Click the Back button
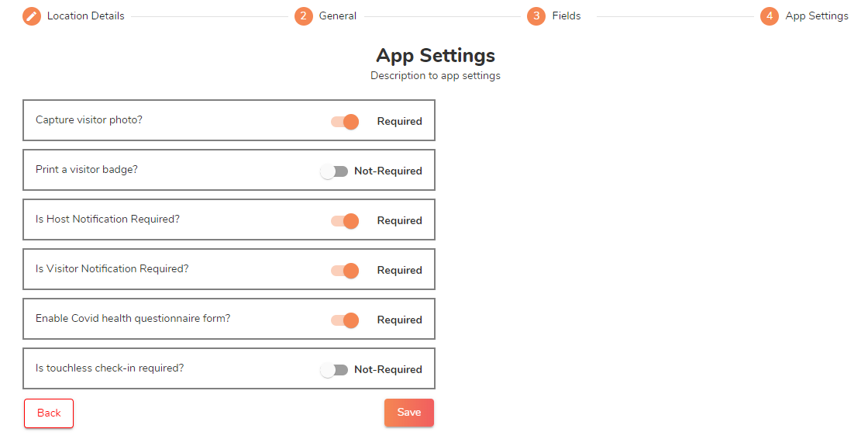 point(49,413)
